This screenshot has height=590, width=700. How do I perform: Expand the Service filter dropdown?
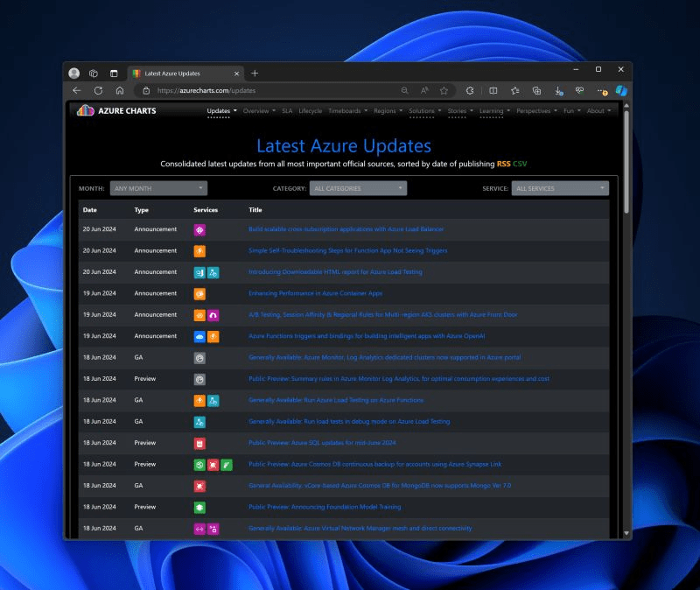tap(560, 188)
